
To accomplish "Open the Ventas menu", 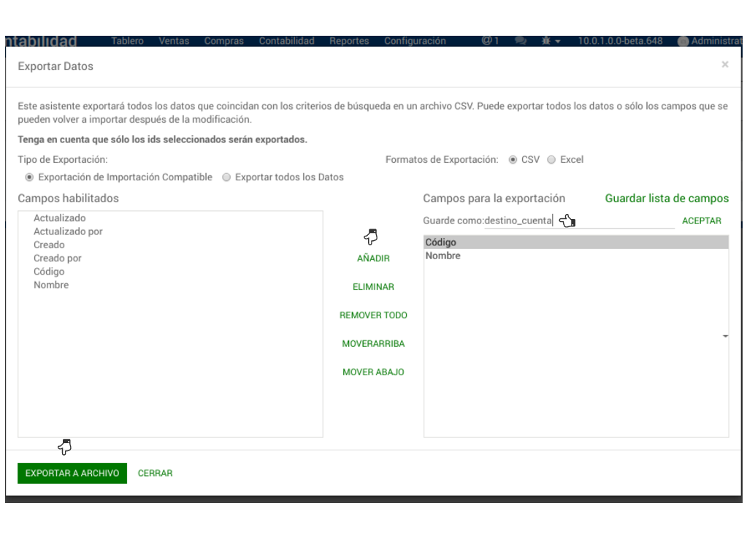I will tap(174, 41).
